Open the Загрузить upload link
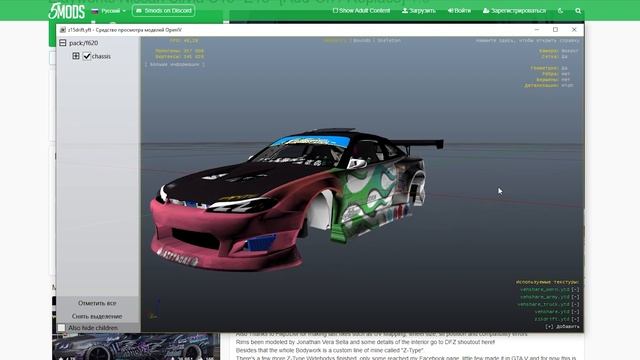The image size is (640, 360). click(419, 11)
